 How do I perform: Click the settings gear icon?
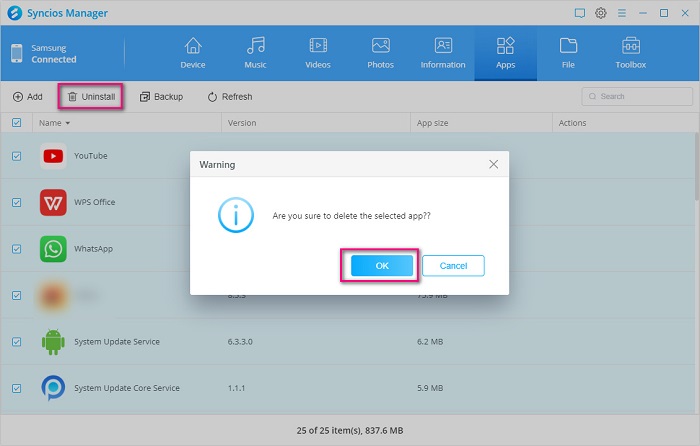(x=601, y=13)
